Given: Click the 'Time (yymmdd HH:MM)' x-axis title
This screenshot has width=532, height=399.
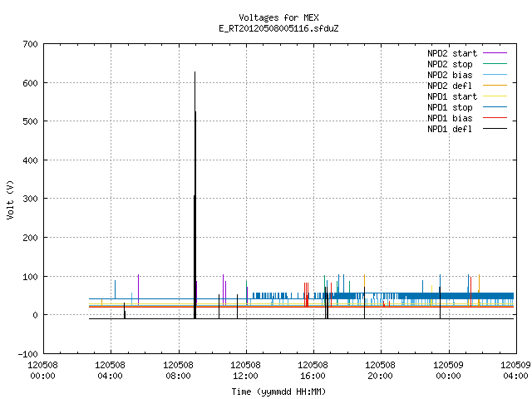Looking at the screenshot, I should 278,392.
